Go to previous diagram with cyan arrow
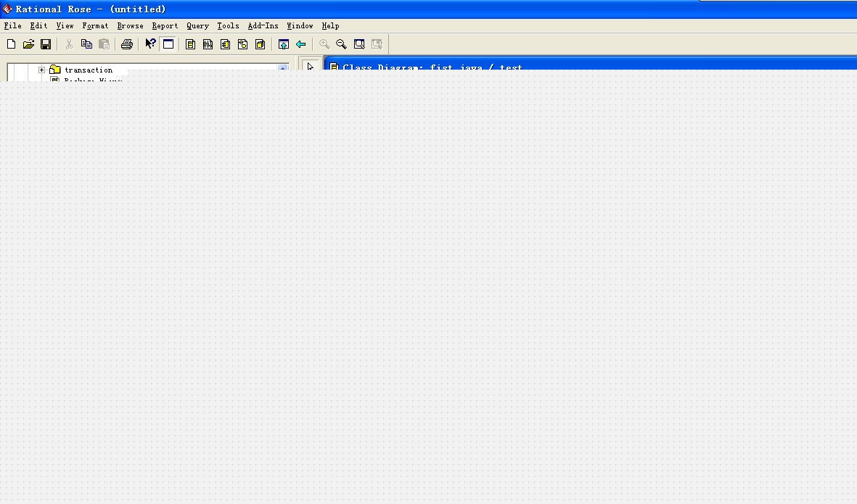 pos(300,44)
